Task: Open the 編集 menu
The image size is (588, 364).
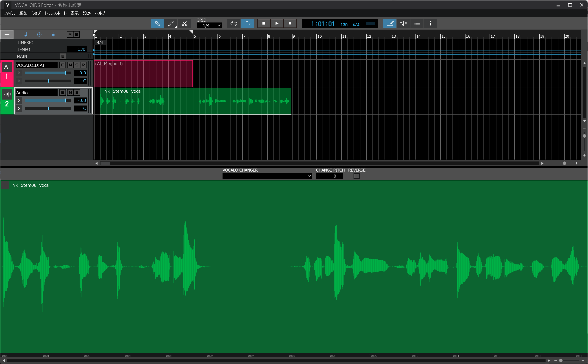Action: click(23, 13)
